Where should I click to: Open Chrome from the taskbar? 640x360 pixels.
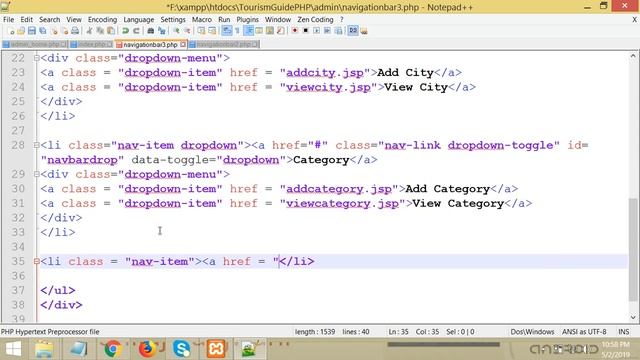click(x=113, y=349)
